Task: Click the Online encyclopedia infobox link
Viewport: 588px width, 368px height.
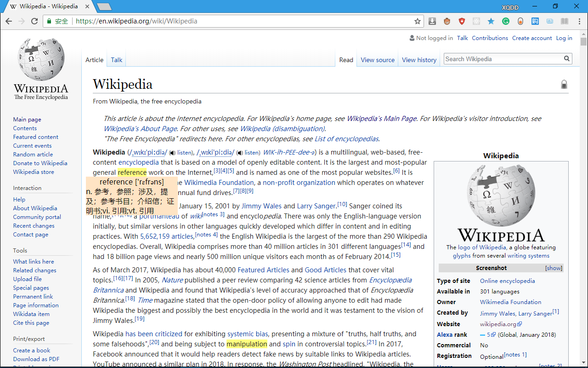Action: pos(507,281)
